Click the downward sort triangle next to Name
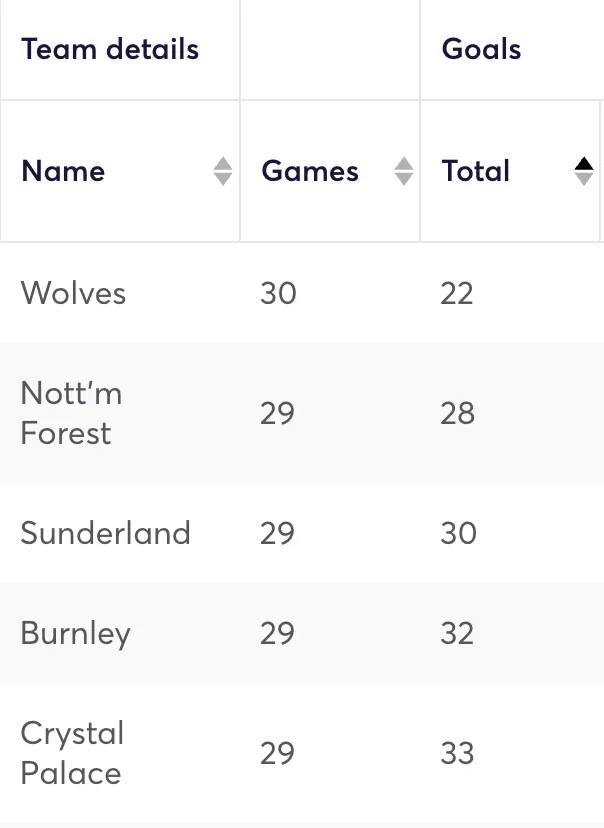Image resolution: width=604 pixels, height=828 pixels. (222, 178)
